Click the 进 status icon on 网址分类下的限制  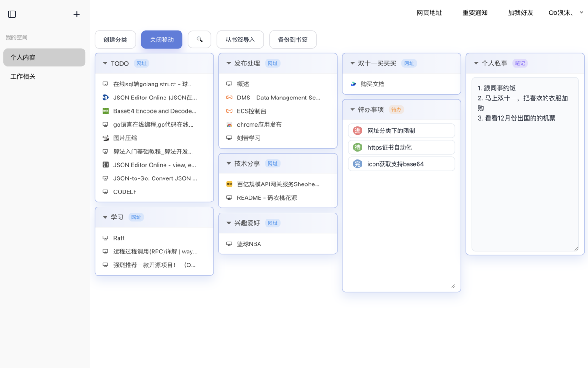[x=357, y=130]
